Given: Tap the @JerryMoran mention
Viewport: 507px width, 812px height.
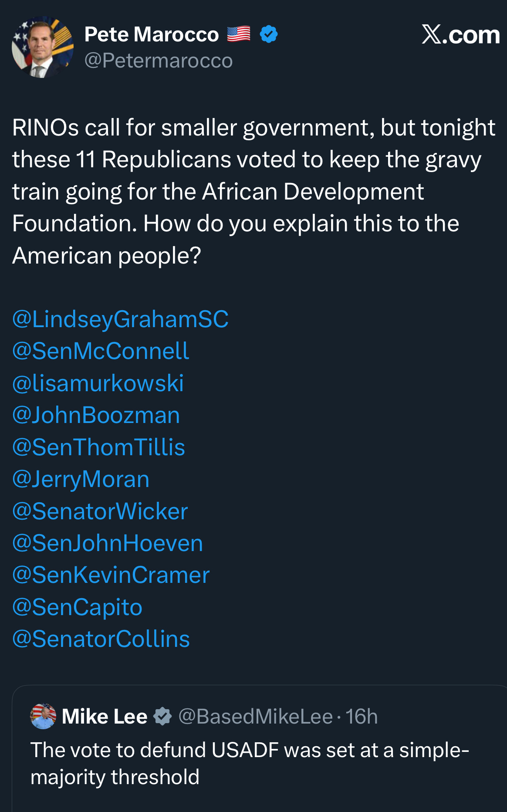Looking at the screenshot, I should click(x=81, y=479).
